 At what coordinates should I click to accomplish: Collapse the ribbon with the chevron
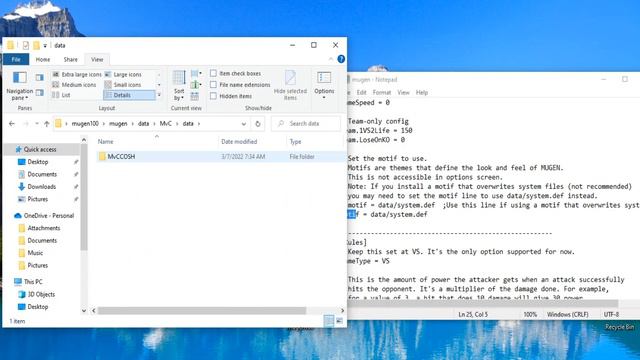[x=331, y=60]
